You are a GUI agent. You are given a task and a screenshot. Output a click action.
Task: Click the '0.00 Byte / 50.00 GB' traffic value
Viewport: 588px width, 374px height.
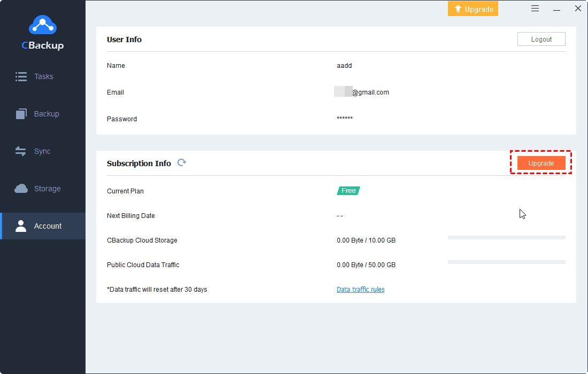pyautogui.click(x=366, y=265)
